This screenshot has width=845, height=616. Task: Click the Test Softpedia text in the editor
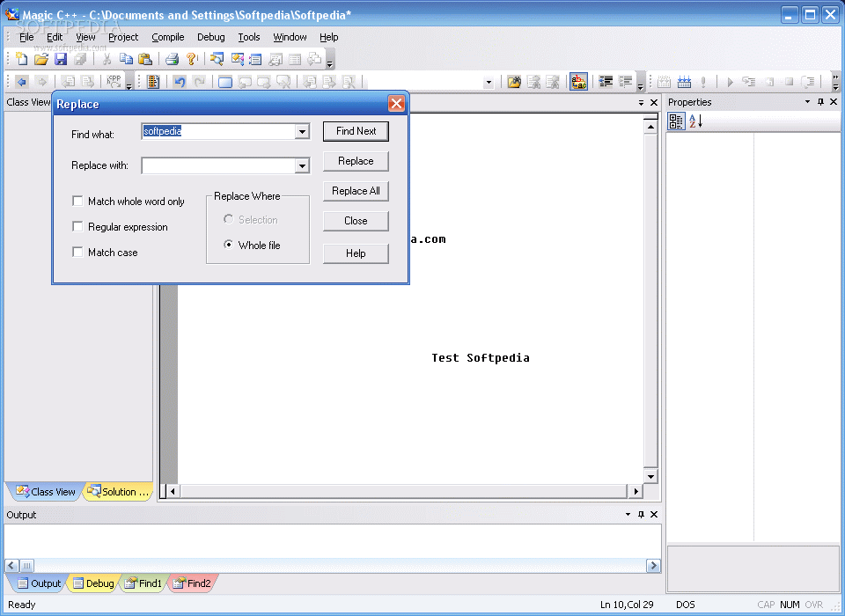click(x=481, y=358)
